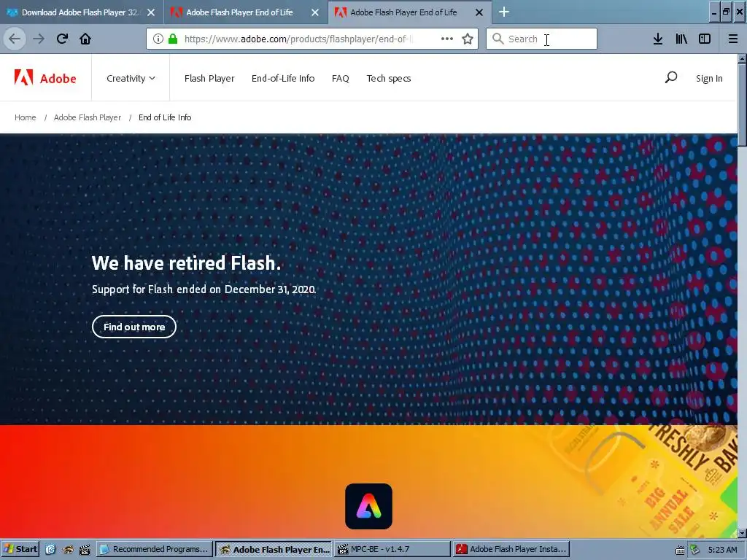
Task: Click the Find out more button
Action: [134, 327]
